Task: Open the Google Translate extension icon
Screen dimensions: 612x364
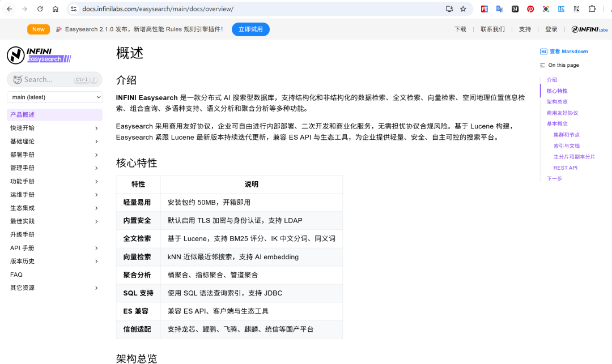Action: point(500,9)
